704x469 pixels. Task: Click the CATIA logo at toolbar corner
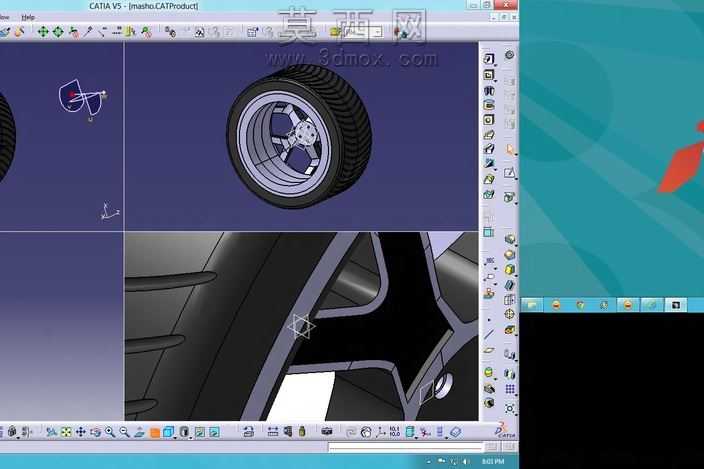click(x=505, y=430)
